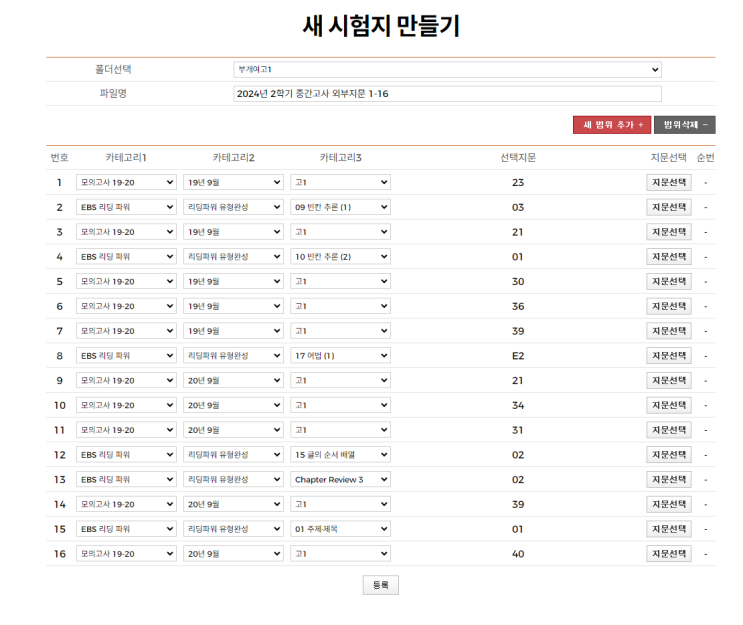Open row 1 카테고리3 dropdown
743x625 pixels.
pos(340,182)
